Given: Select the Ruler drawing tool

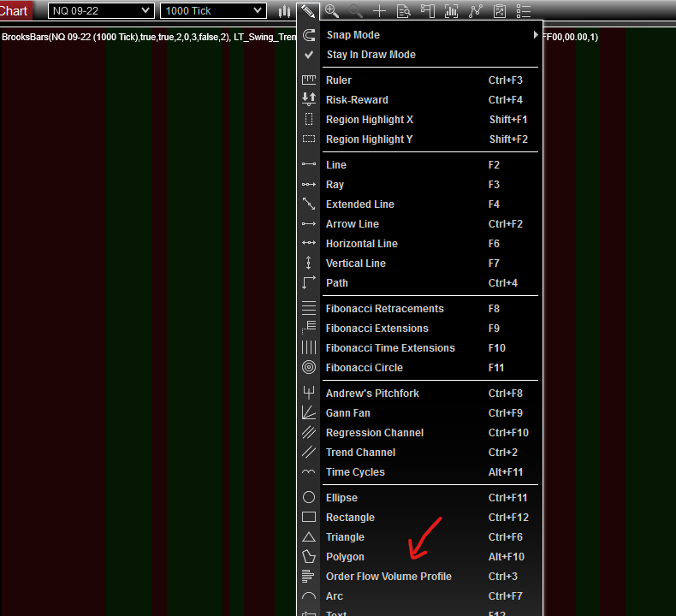Looking at the screenshot, I should click(419, 80).
